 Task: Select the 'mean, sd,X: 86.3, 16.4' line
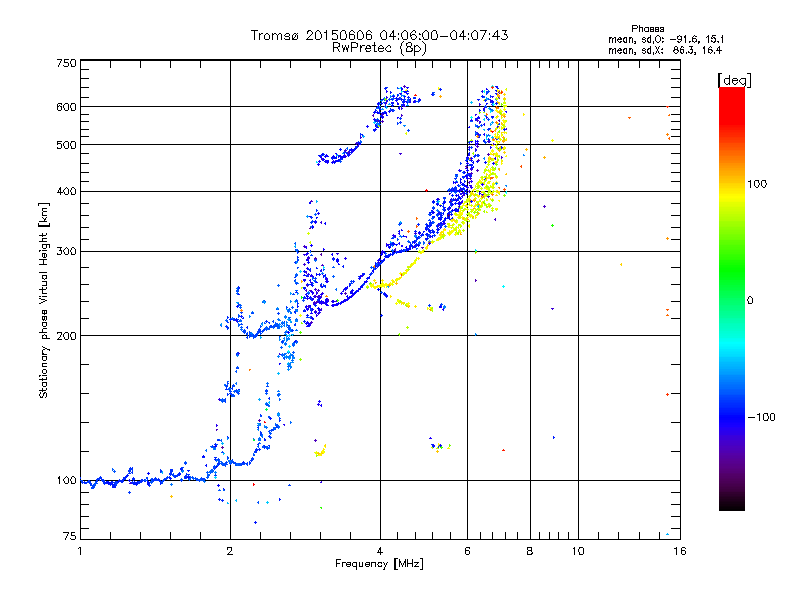click(665, 50)
